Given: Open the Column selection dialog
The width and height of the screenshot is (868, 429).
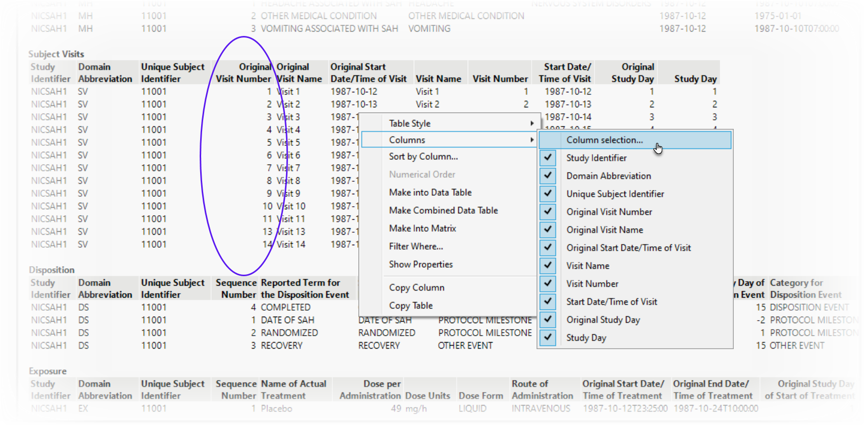Looking at the screenshot, I should 604,140.
